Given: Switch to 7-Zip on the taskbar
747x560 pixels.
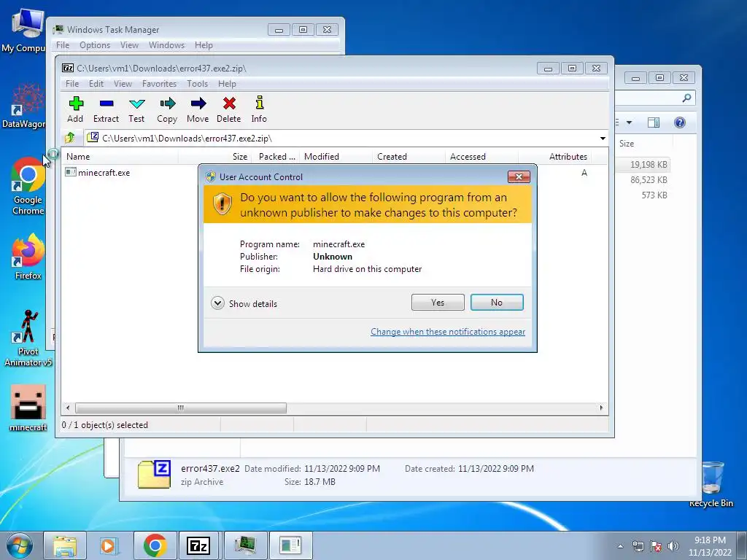Looking at the screenshot, I should click(x=198, y=545).
